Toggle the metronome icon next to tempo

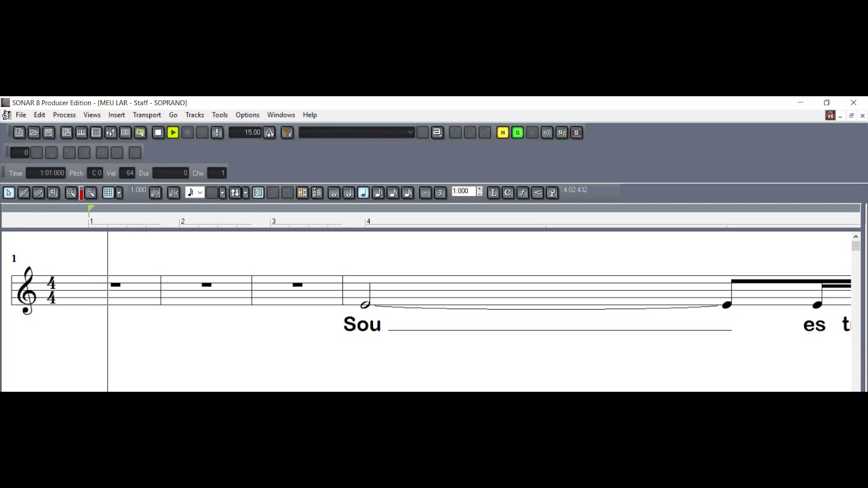pos(270,133)
